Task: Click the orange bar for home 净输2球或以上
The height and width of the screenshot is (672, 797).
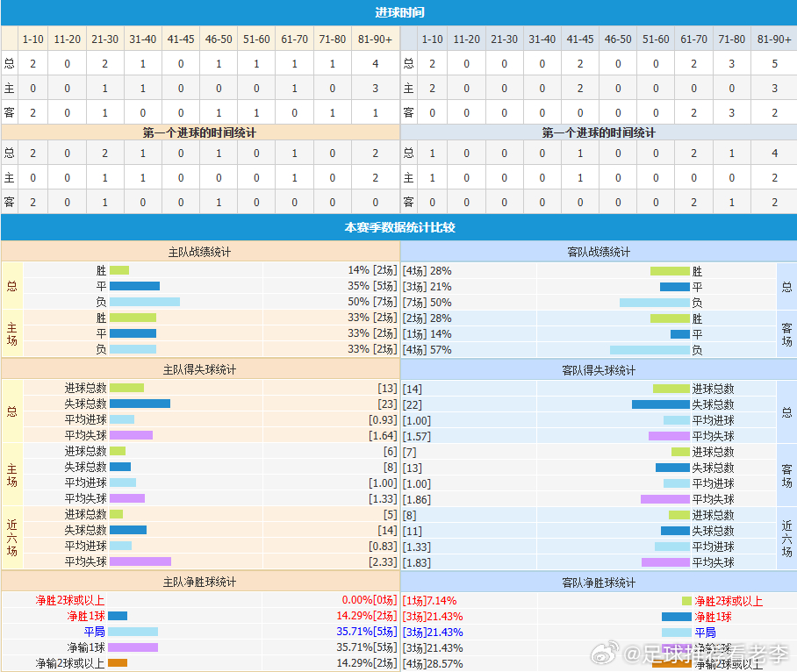Action: [118, 663]
